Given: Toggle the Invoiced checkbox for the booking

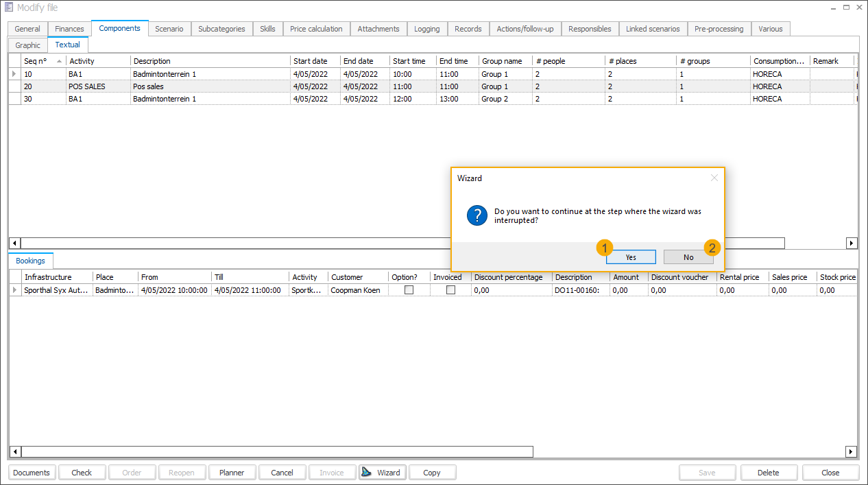Looking at the screenshot, I should click(x=450, y=290).
